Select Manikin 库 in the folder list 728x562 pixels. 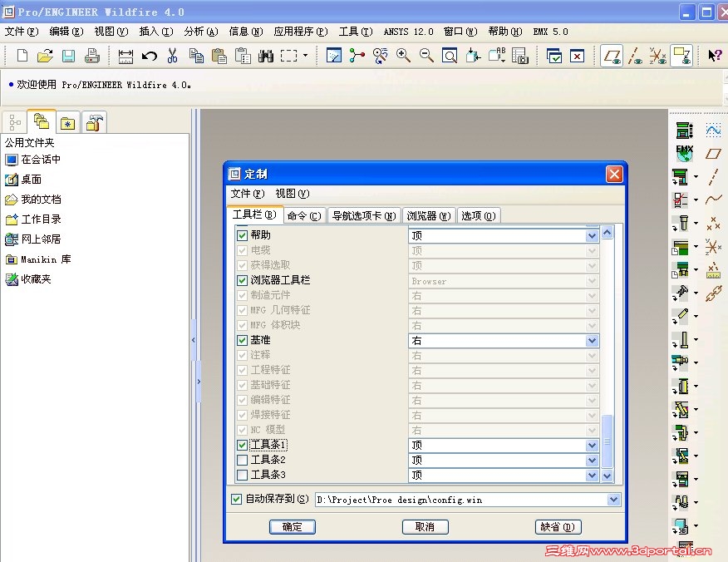click(46, 259)
